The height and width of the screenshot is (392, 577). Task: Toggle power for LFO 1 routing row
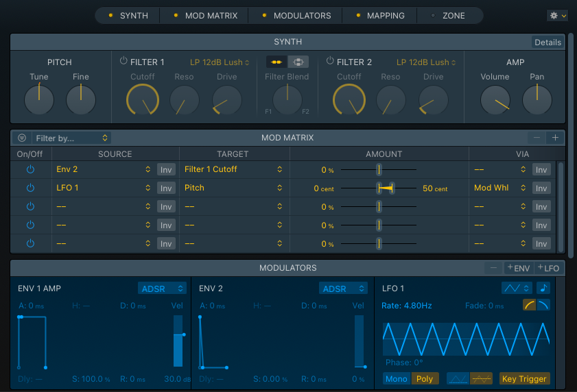click(31, 188)
